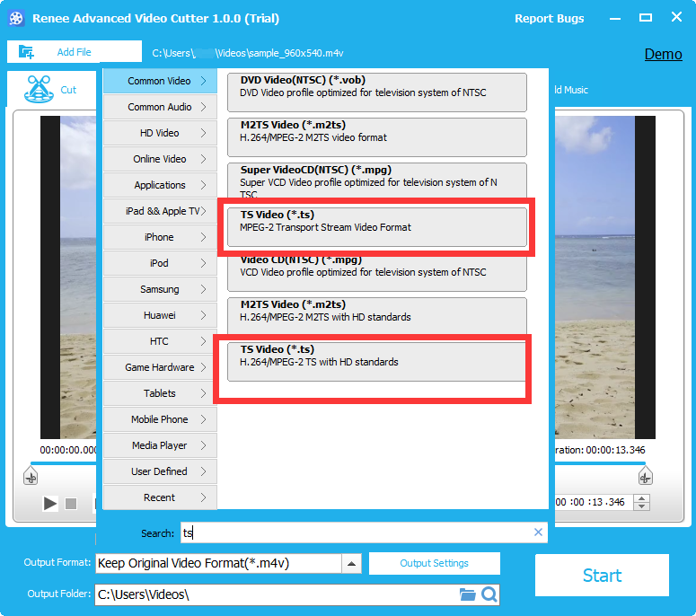Expand the HD Video category
The height and width of the screenshot is (616, 696).
tap(160, 133)
